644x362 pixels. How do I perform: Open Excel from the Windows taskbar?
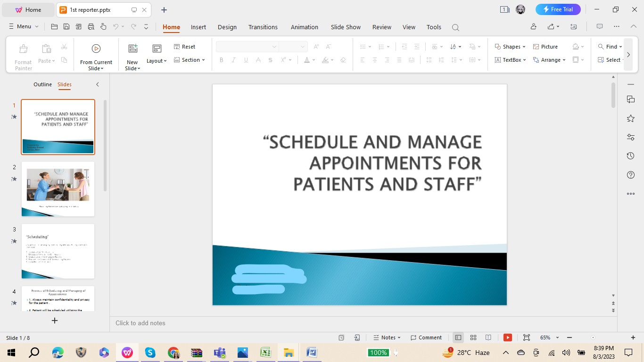[x=266, y=353]
